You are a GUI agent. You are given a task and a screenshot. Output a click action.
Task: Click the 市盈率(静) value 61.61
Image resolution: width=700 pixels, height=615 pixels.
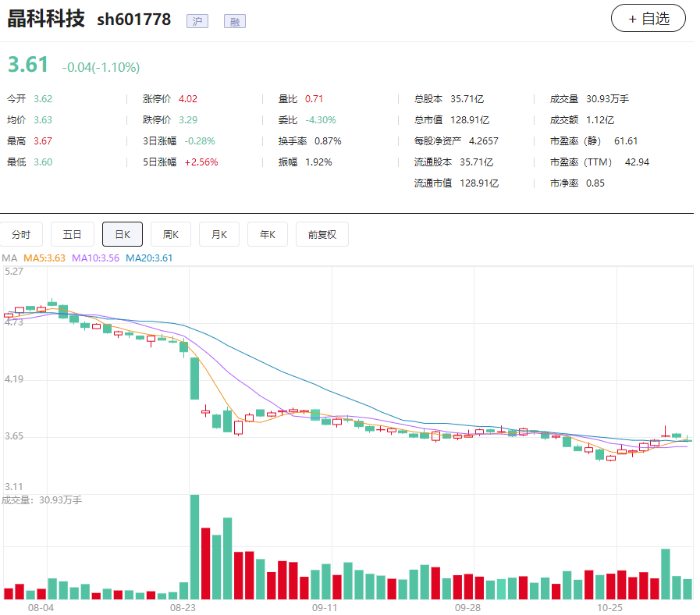tap(626, 141)
